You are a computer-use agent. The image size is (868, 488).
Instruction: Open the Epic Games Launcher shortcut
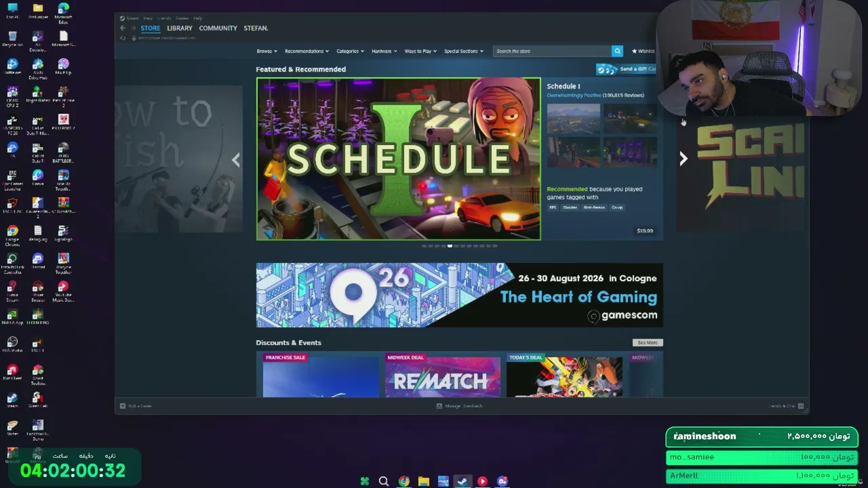12,178
